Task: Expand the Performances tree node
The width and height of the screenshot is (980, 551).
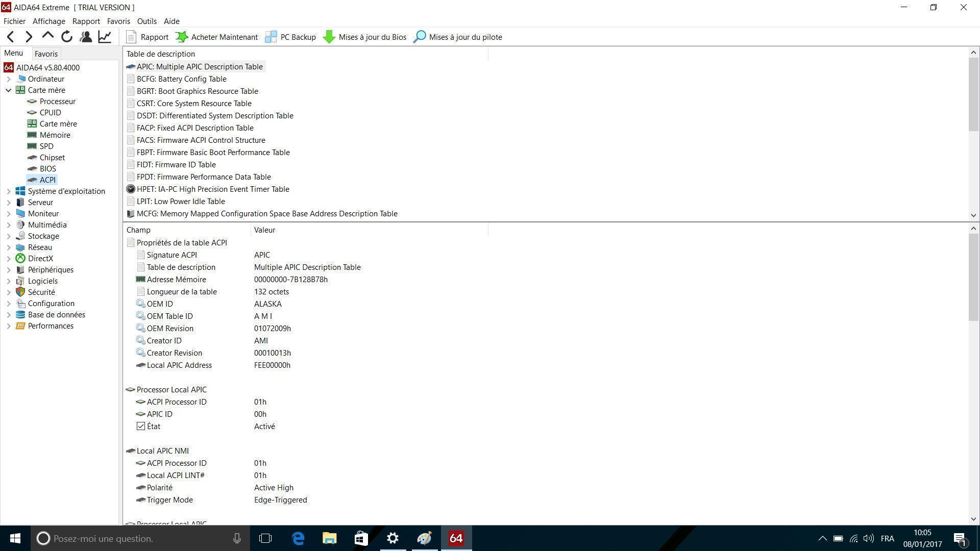Action: [x=9, y=326]
